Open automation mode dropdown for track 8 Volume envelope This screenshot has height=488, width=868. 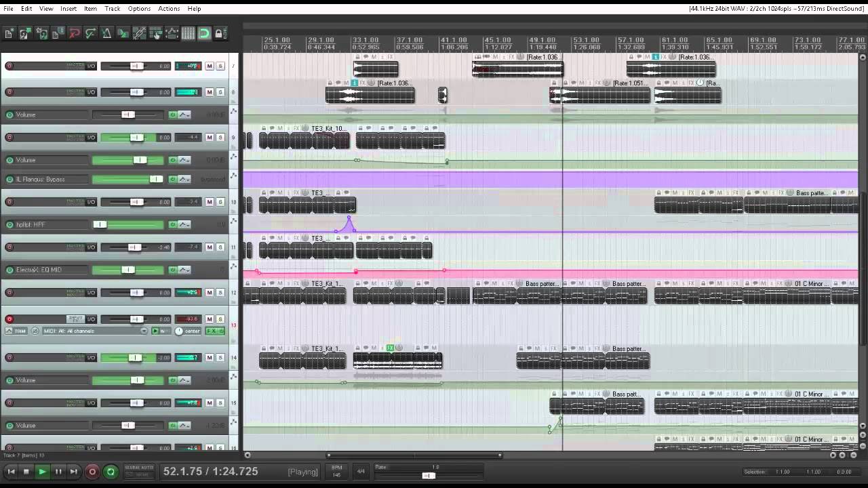(184, 115)
